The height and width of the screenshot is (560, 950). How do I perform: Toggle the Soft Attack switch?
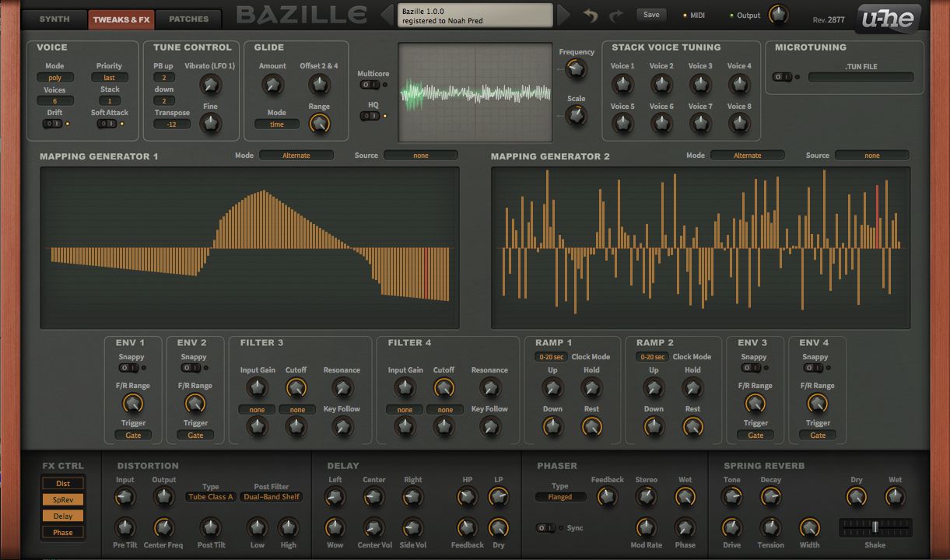[x=107, y=124]
